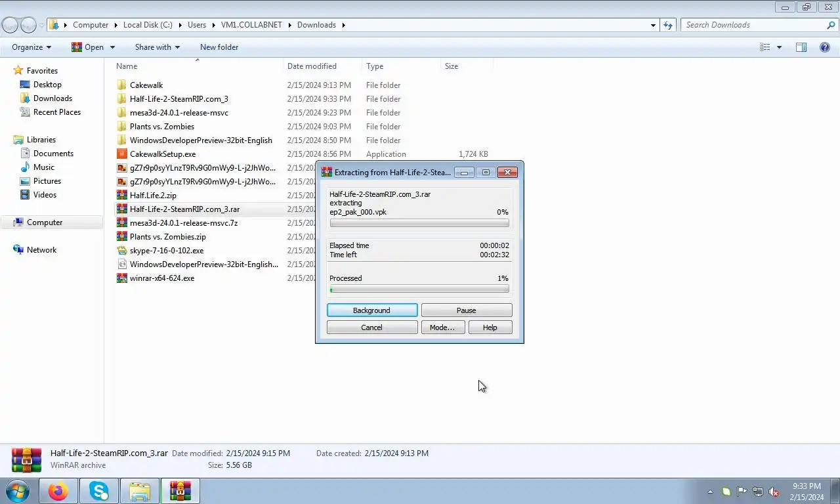Expand the arrow after Users in breadcrumb
This screenshot has width=840, height=504.
213,25
